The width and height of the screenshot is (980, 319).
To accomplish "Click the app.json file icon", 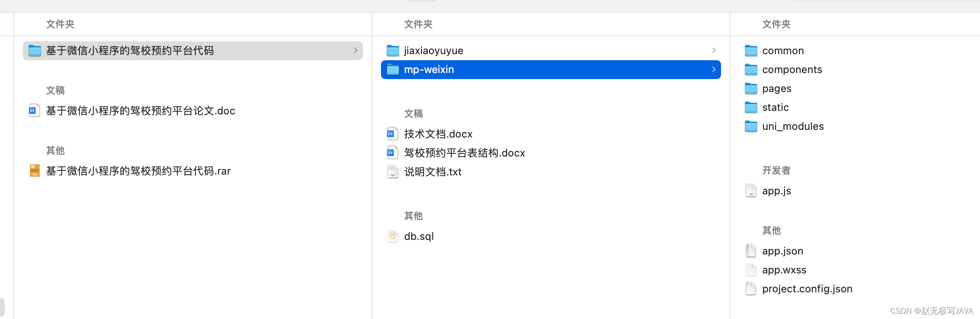I will click(751, 251).
